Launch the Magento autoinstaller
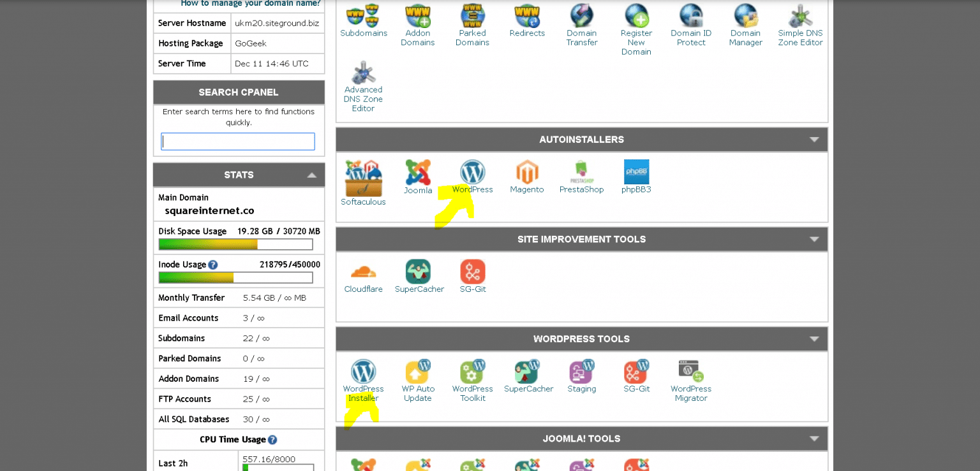The height and width of the screenshot is (471, 980). [527, 177]
